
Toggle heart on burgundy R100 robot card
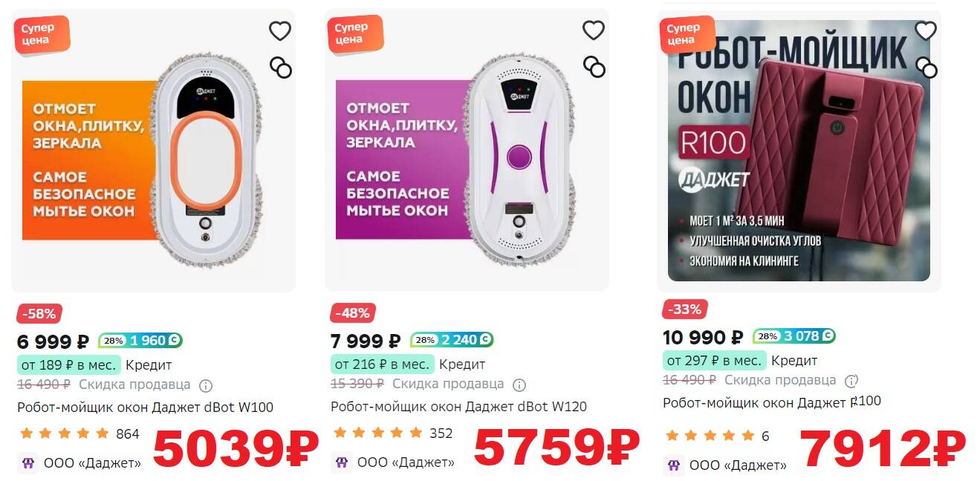(925, 30)
